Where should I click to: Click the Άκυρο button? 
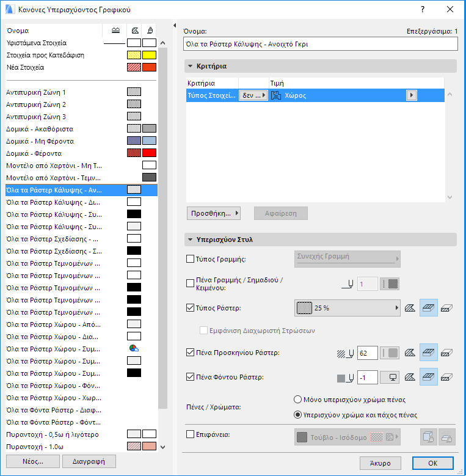tap(380, 463)
